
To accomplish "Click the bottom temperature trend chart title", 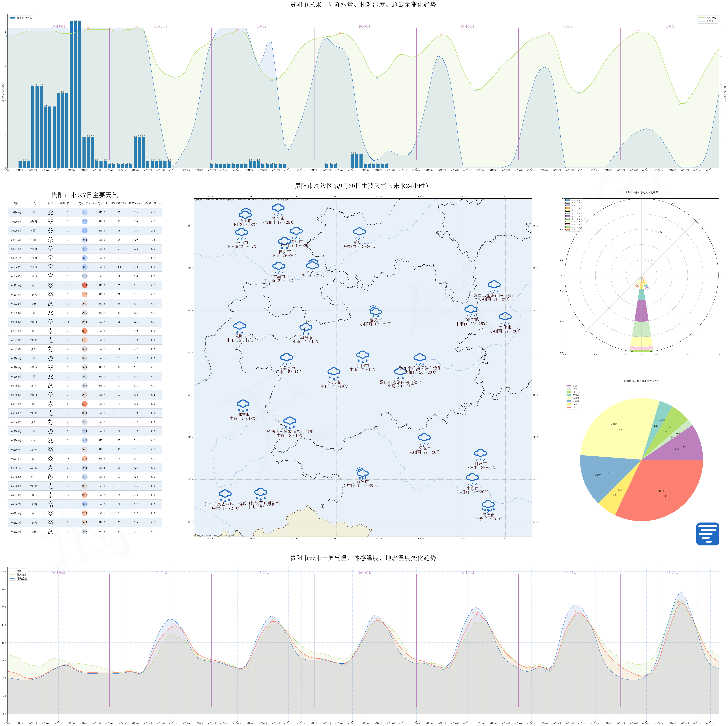I will click(x=363, y=558).
